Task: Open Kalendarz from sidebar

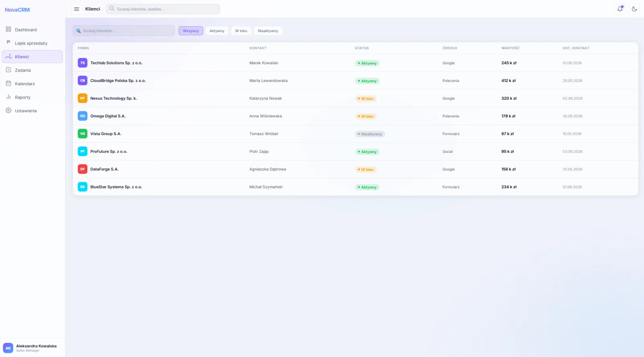Action: [x=32, y=84]
